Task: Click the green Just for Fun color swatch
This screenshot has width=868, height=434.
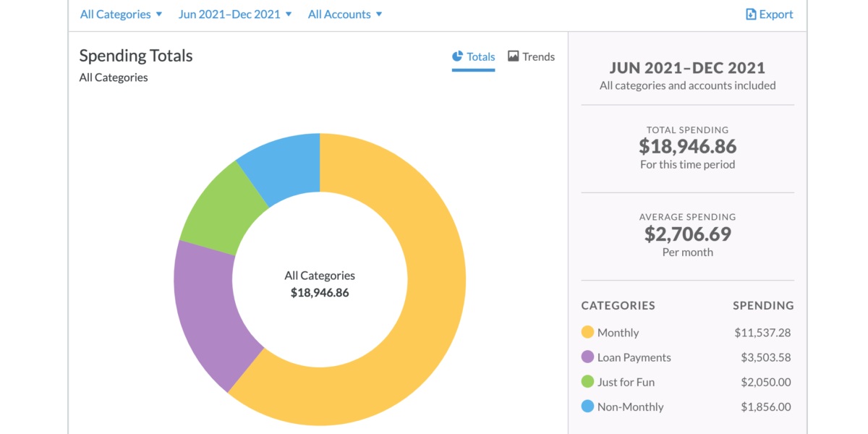Action: [x=588, y=382]
